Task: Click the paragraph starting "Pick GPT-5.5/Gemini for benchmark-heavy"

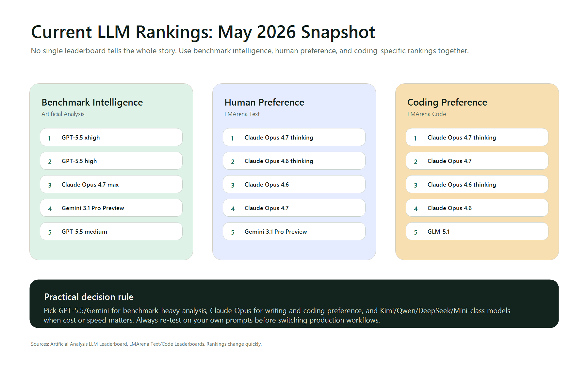Action: tap(277, 315)
